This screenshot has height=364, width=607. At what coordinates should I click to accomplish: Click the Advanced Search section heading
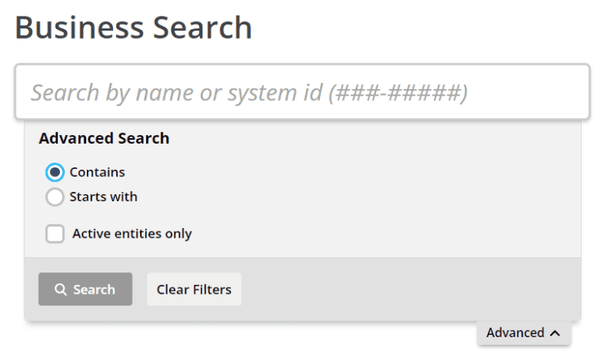pyautogui.click(x=104, y=138)
